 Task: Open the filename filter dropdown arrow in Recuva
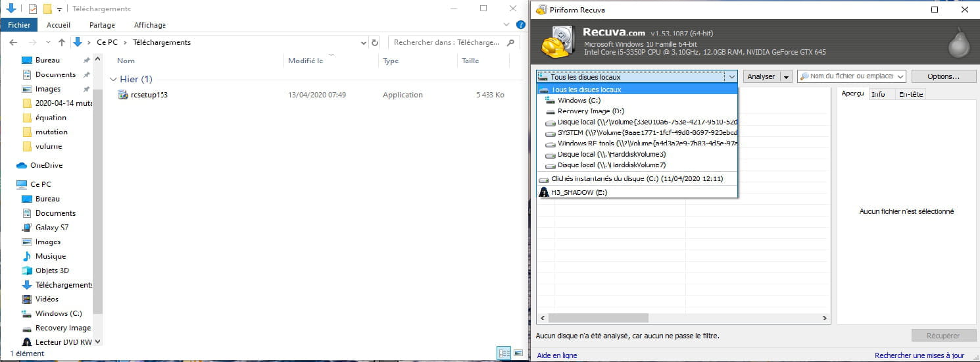point(900,76)
